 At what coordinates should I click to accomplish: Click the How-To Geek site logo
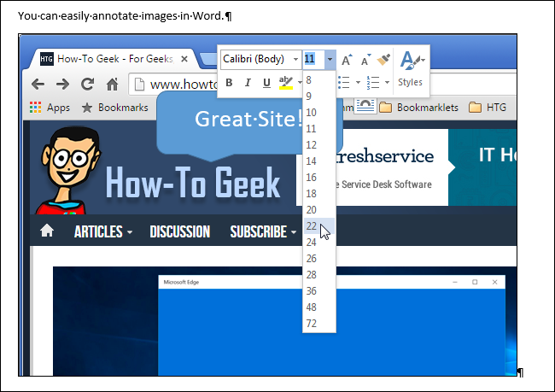(193, 183)
